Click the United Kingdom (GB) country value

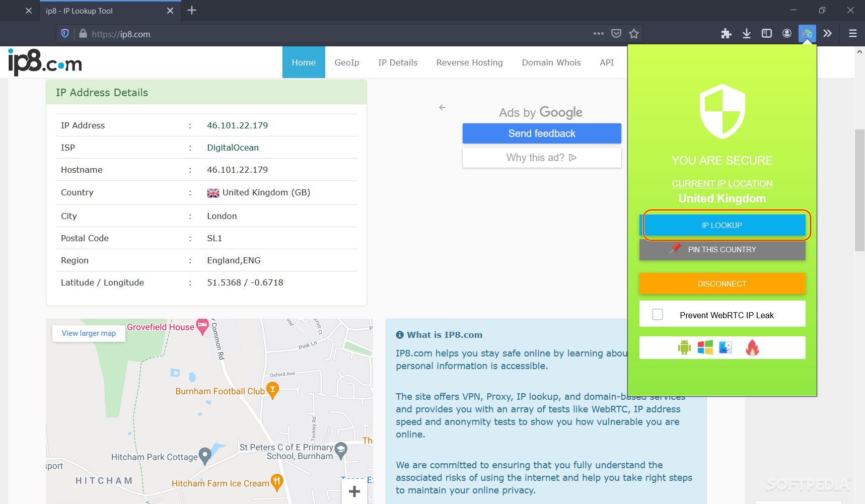pyautogui.click(x=266, y=192)
